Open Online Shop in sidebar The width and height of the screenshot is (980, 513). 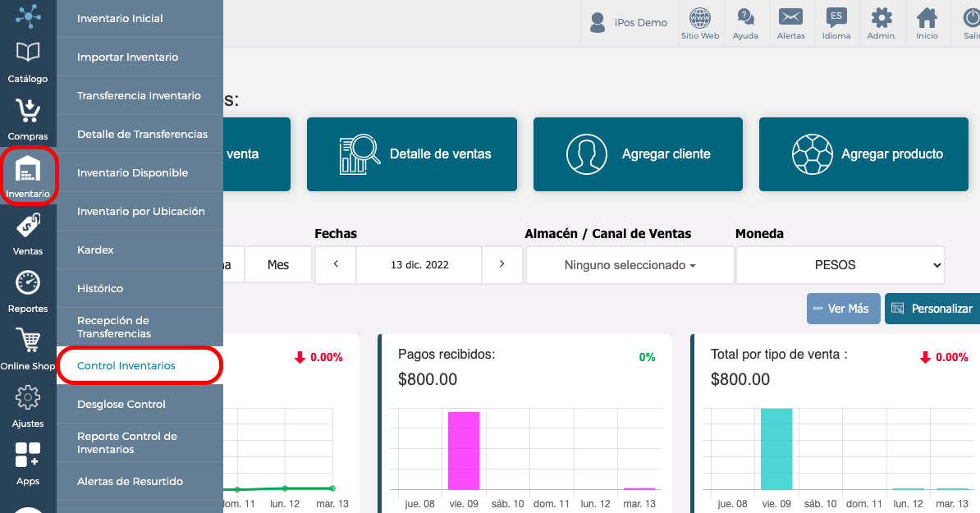click(28, 350)
